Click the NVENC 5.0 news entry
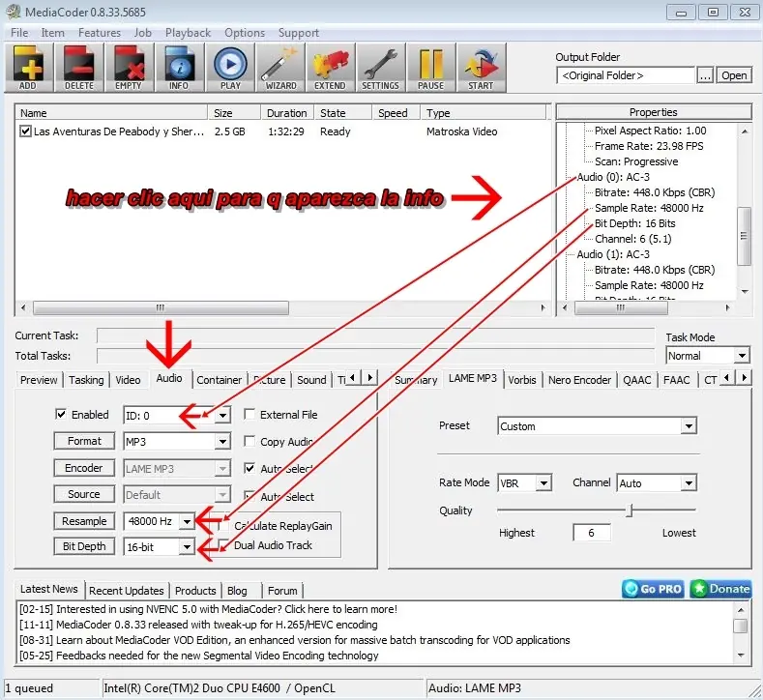The width and height of the screenshot is (763, 700). pyautogui.click(x=208, y=609)
